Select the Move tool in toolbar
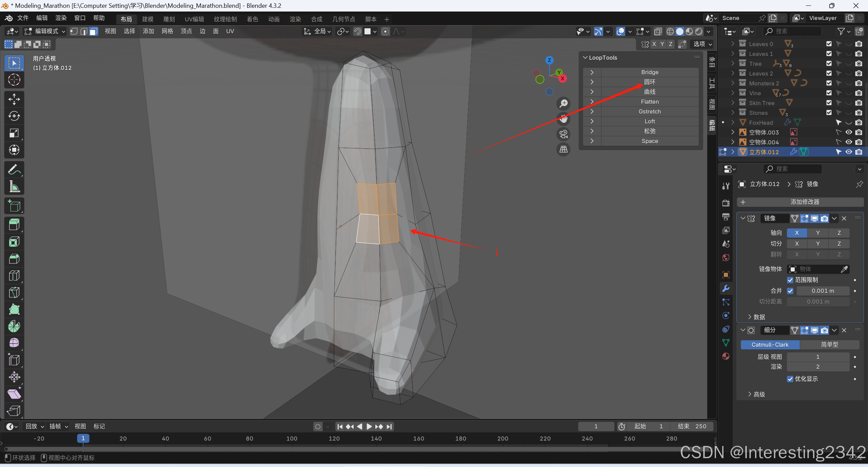The width and height of the screenshot is (868, 467). tap(14, 99)
